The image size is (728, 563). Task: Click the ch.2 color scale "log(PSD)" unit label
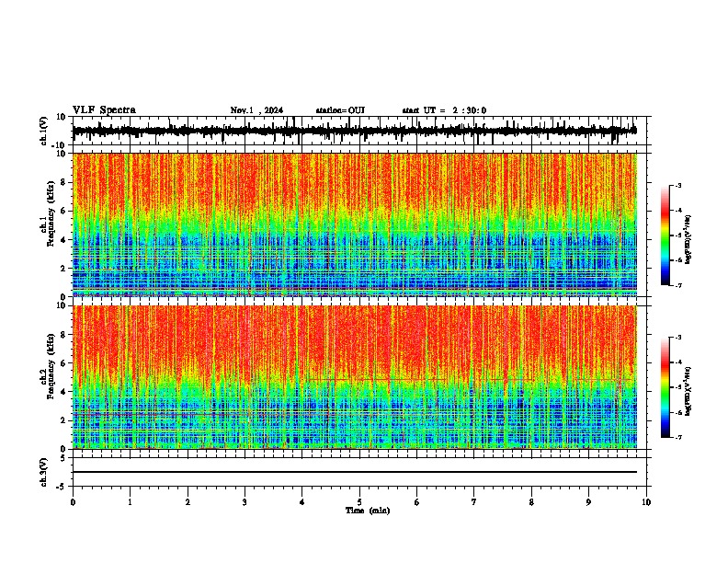688,391
